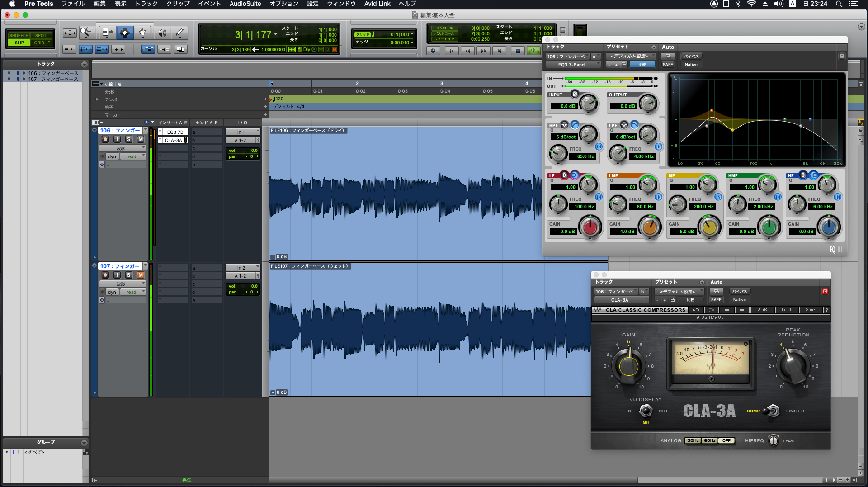Enable SHUFFLE edit mode

point(19,35)
